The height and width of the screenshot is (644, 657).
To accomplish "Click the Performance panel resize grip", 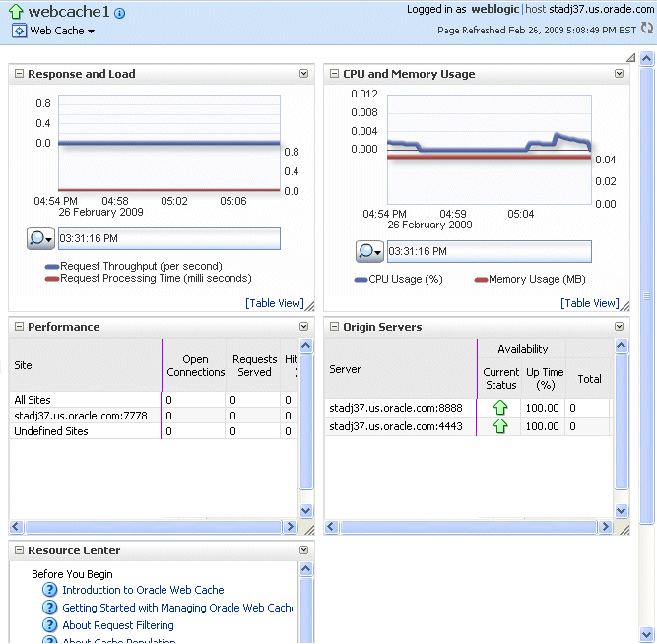I will [309, 530].
